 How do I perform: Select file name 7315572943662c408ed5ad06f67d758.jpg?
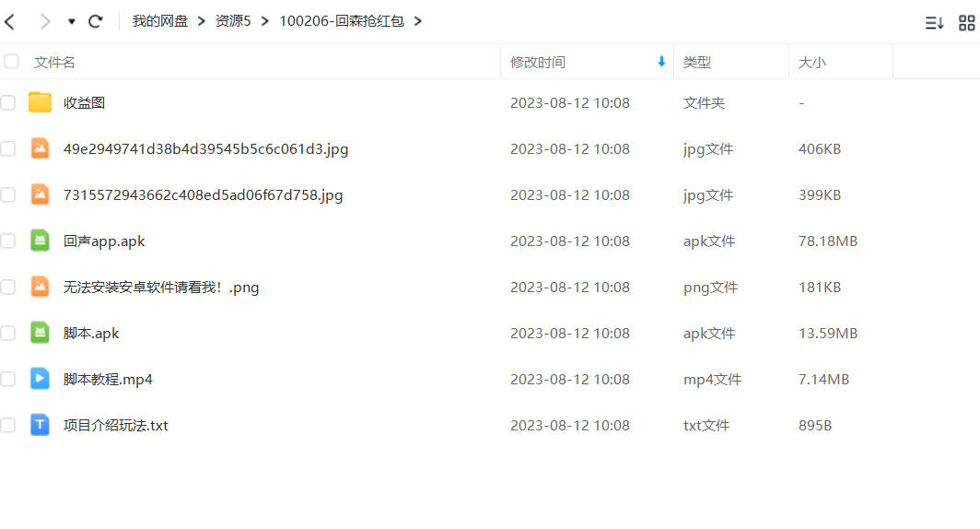point(204,195)
